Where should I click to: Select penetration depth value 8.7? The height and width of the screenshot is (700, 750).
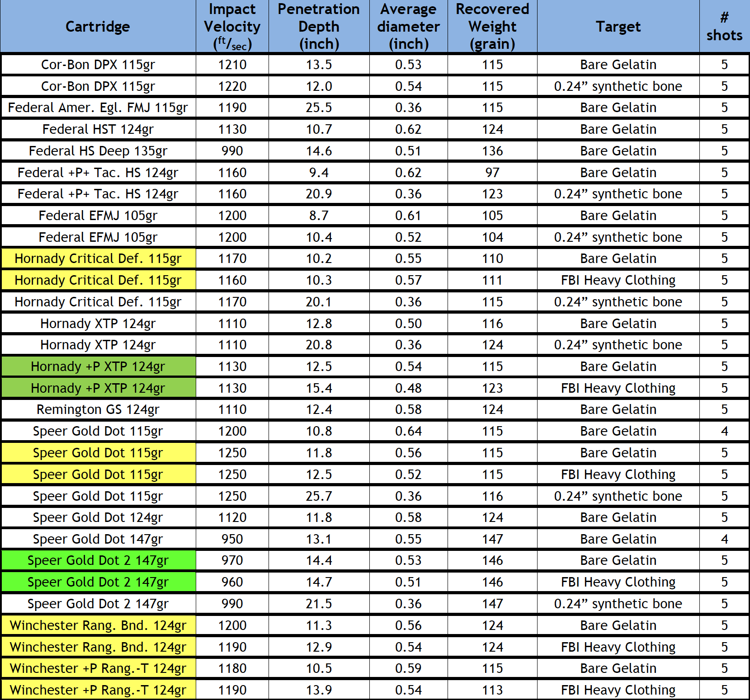click(319, 216)
